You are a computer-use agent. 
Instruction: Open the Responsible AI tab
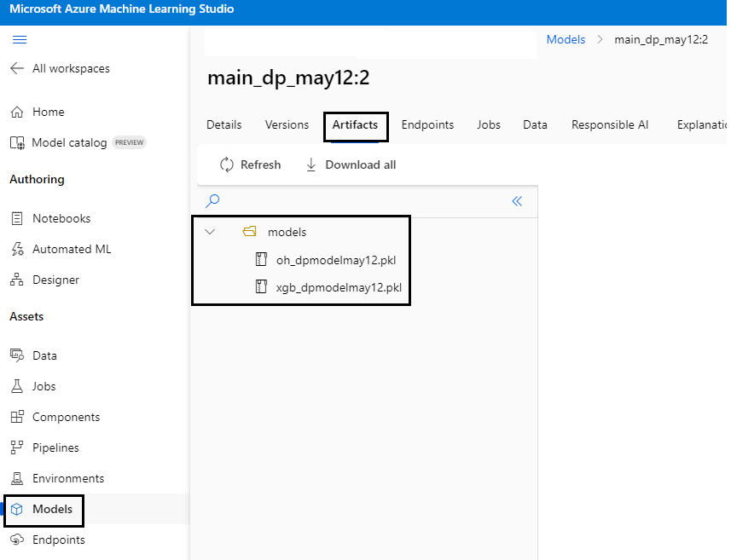[x=610, y=124]
